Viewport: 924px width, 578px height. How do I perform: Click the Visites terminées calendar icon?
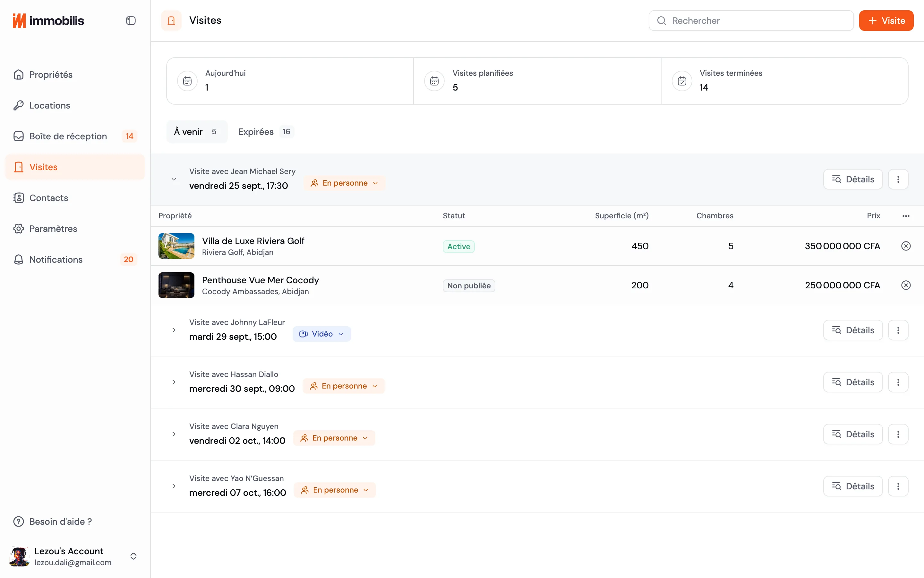pos(681,81)
